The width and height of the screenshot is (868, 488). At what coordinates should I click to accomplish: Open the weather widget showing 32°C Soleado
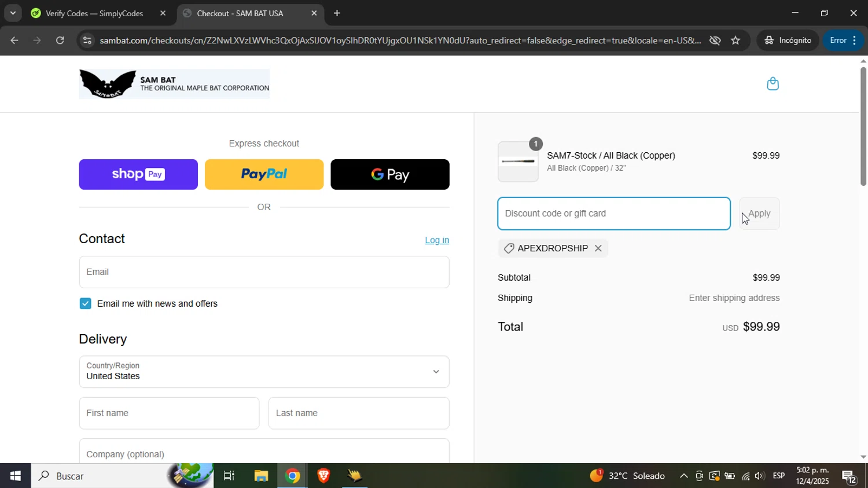click(628, 476)
